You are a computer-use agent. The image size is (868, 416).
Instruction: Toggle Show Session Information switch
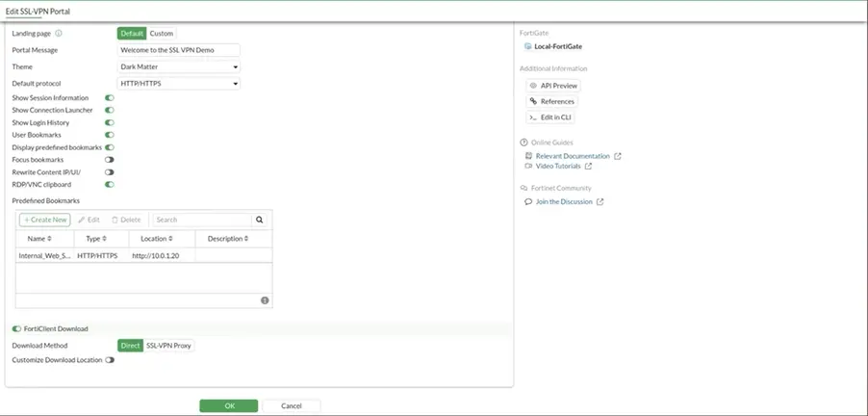point(110,98)
